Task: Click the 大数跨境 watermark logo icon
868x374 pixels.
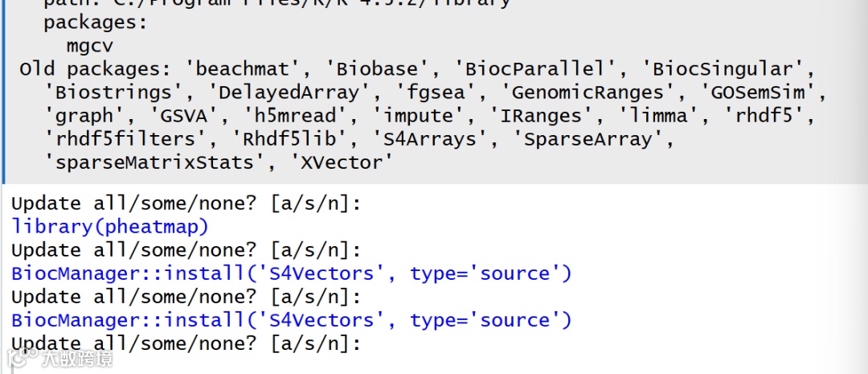Action: click(23, 357)
